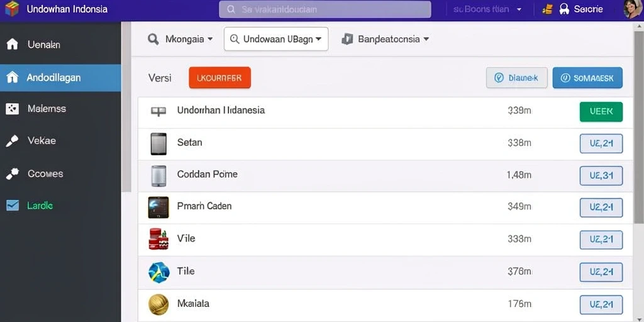This screenshot has width=644, height=322.
Task: Click the 349m size value
Action: click(519, 206)
